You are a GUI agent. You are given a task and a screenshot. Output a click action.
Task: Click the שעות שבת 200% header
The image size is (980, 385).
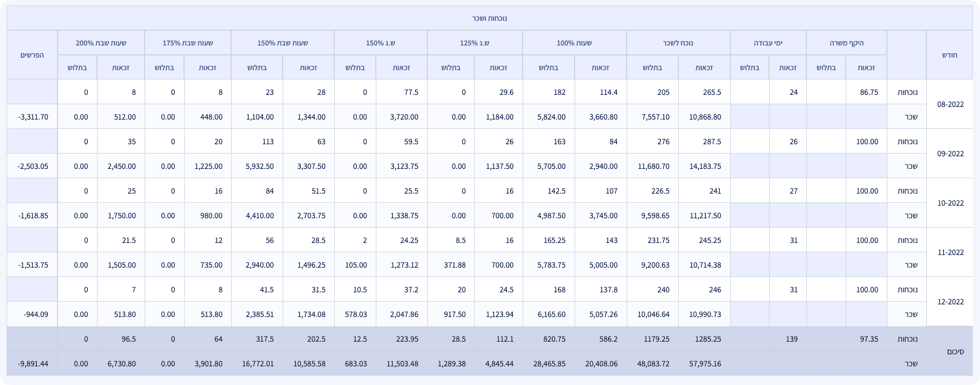[101, 43]
